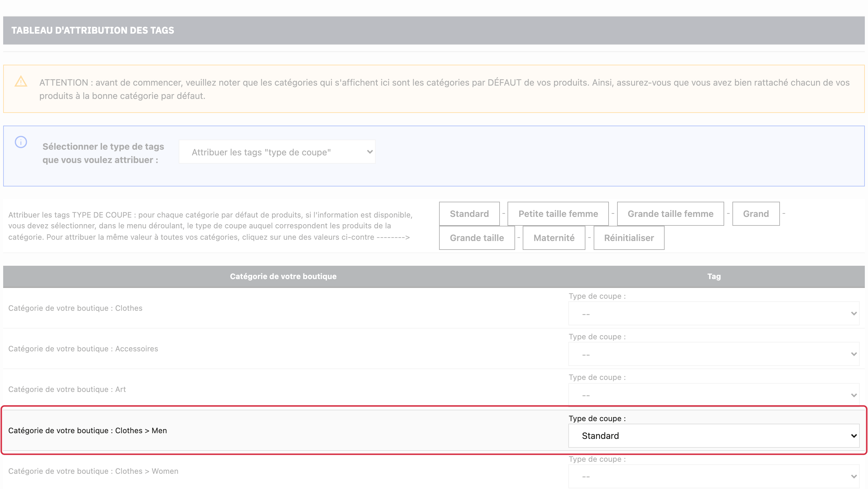The height and width of the screenshot is (489, 868).
Task: Click the Grand value button
Action: click(x=756, y=214)
